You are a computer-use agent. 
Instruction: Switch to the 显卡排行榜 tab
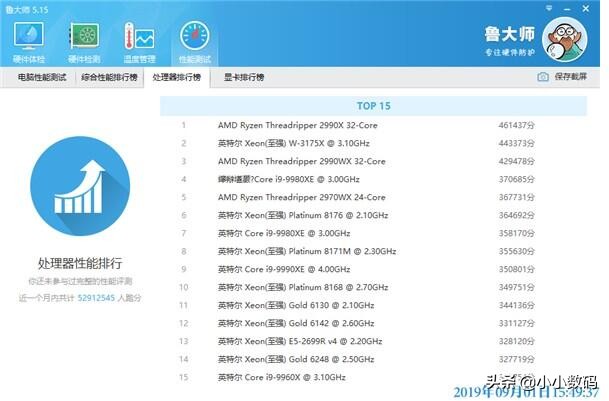point(244,77)
